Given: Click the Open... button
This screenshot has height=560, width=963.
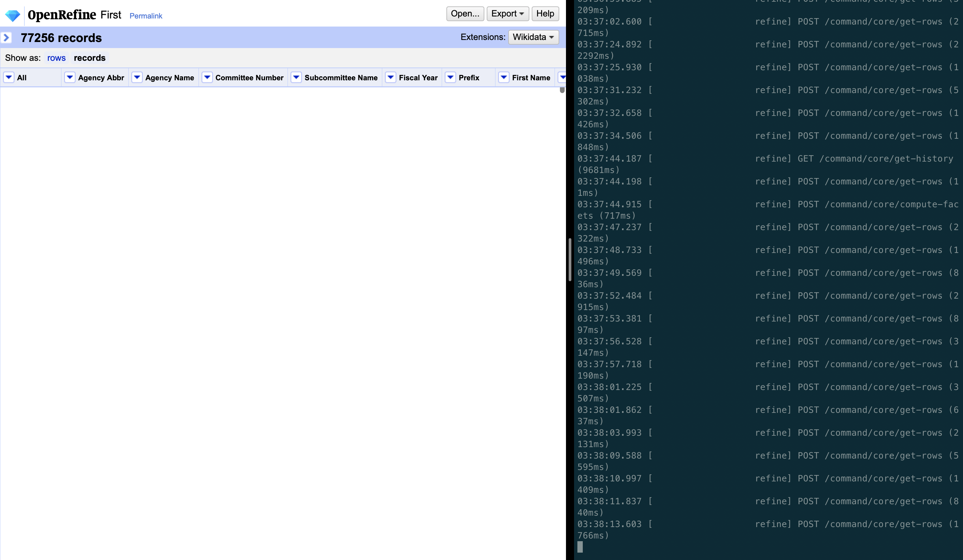Looking at the screenshot, I should coord(465,14).
